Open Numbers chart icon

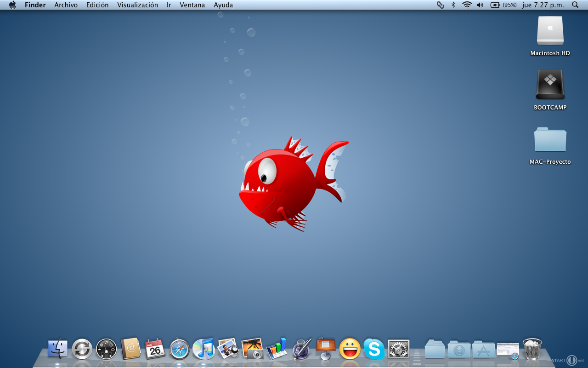[277, 349]
